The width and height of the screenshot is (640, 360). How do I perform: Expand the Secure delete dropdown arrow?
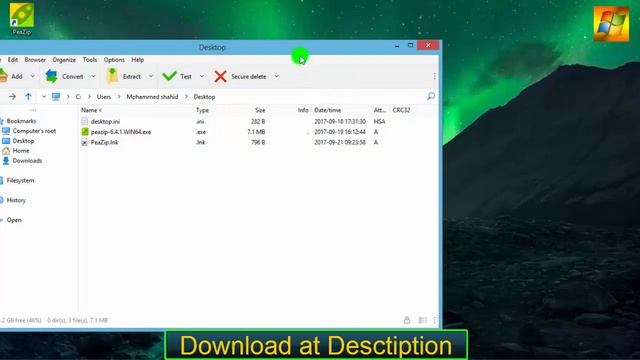(276, 76)
